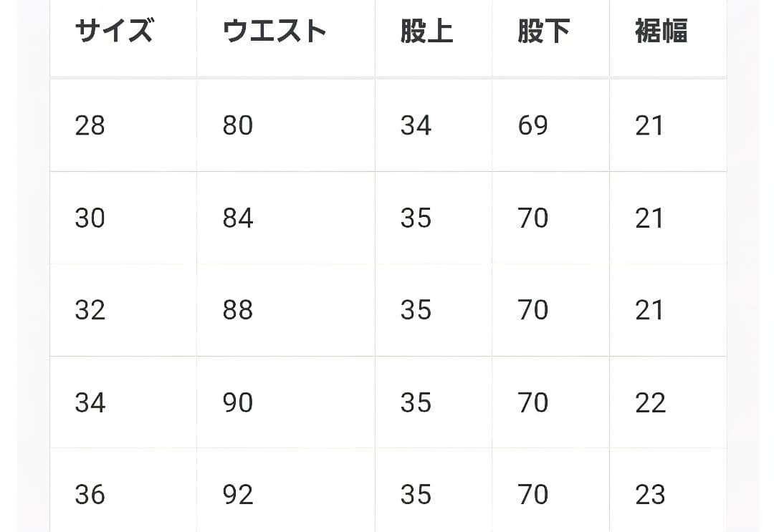Click the 股下 value 69
The height and width of the screenshot is (532, 774).
tap(532, 126)
